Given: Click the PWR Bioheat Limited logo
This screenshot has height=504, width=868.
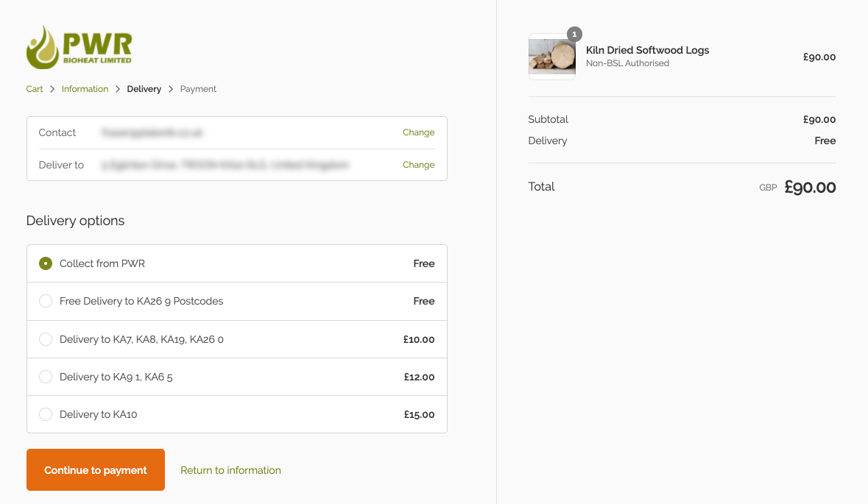Looking at the screenshot, I should pyautogui.click(x=78, y=46).
